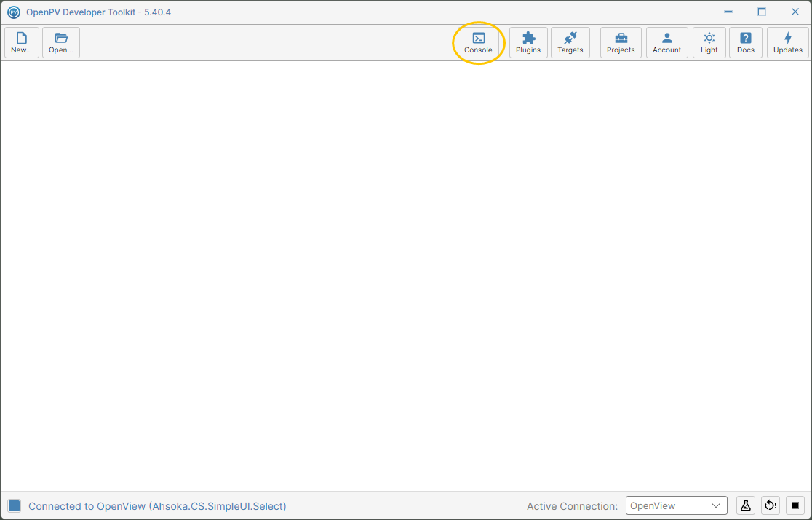Open Account settings
Viewport: 812px width, 520px height.
(666, 42)
